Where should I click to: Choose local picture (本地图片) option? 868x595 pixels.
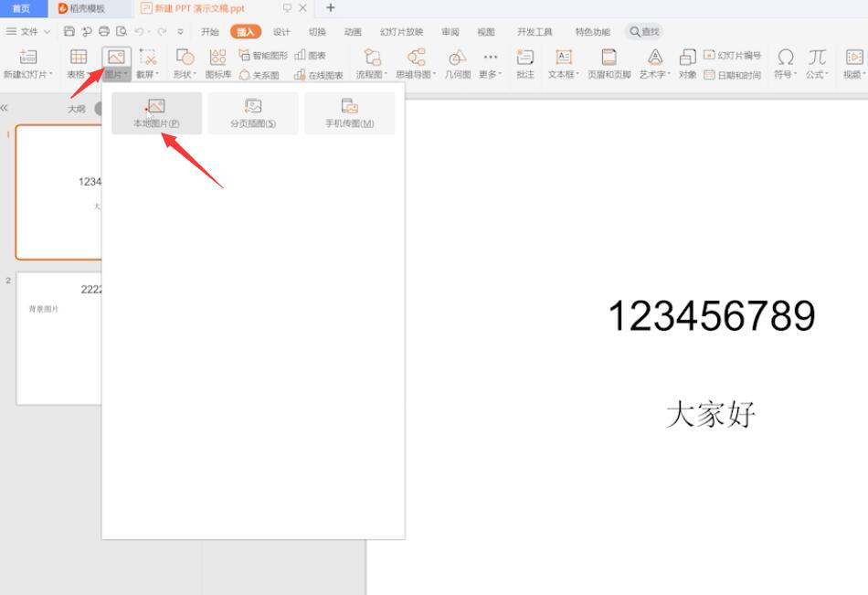[x=156, y=113]
